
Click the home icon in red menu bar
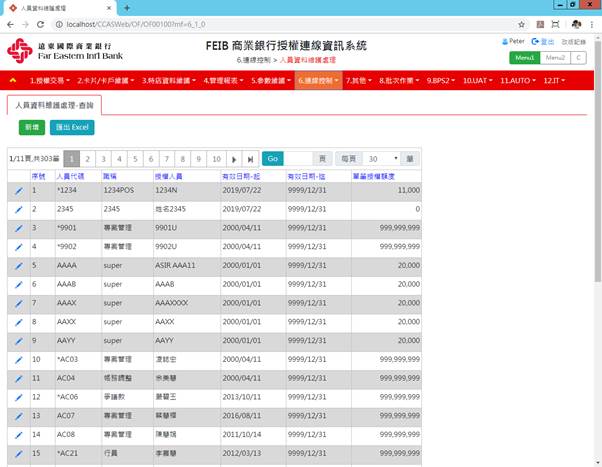tap(13, 80)
